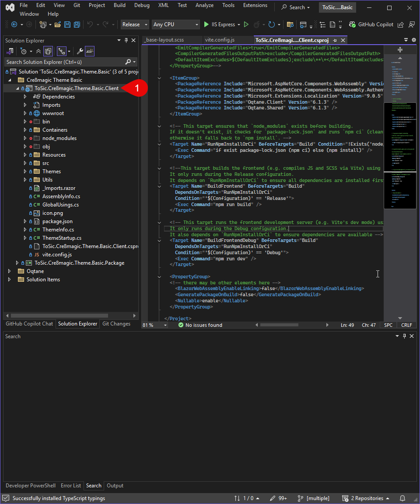Click the New Project toolbar icon
Image resolution: width=420 pixels, height=504 pixels.
[x=43, y=24]
